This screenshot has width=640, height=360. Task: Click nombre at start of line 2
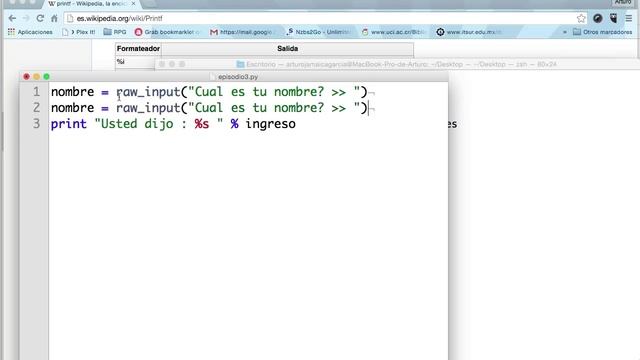coord(72,108)
